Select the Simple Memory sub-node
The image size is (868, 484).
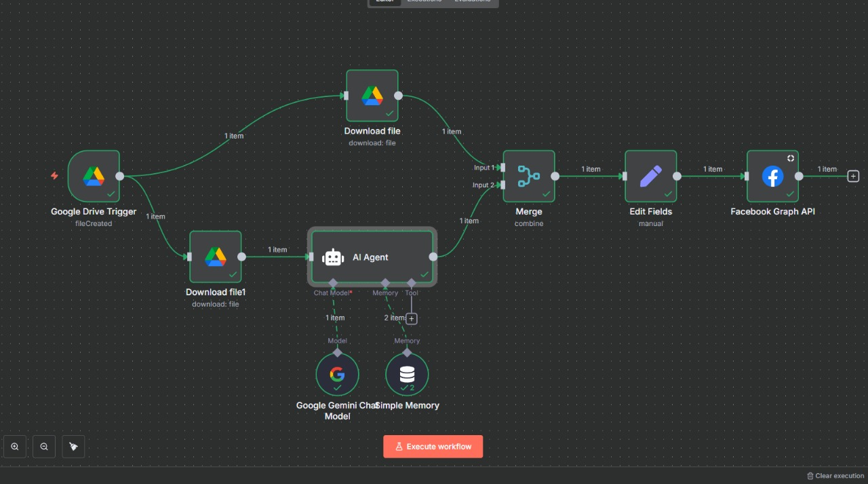click(x=407, y=374)
